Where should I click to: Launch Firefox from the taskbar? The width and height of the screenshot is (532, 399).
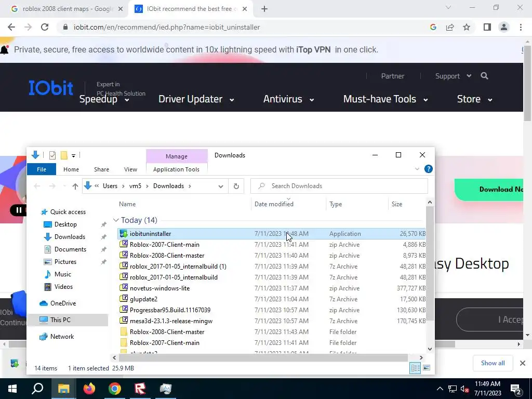coord(89,389)
